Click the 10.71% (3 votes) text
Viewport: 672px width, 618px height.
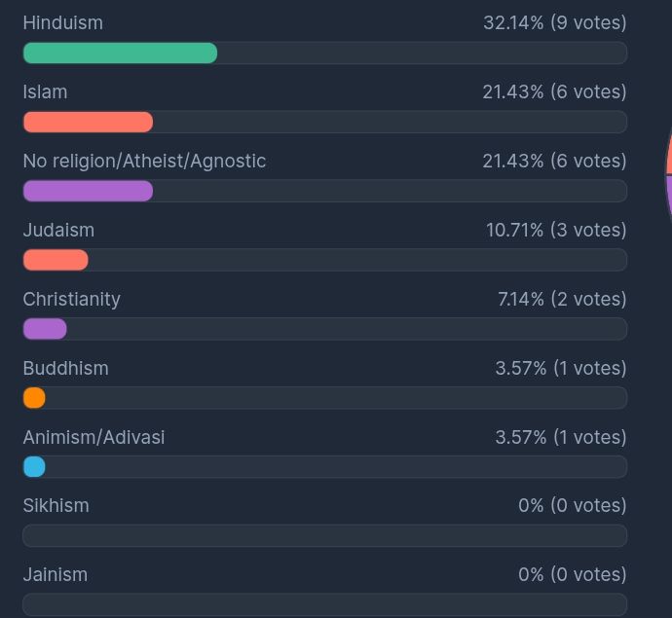(556, 230)
